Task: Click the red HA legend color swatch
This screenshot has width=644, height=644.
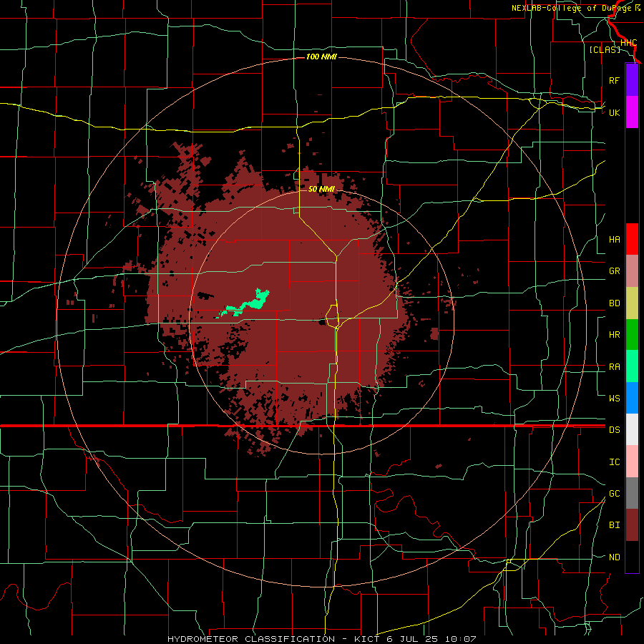Action: pos(632,239)
